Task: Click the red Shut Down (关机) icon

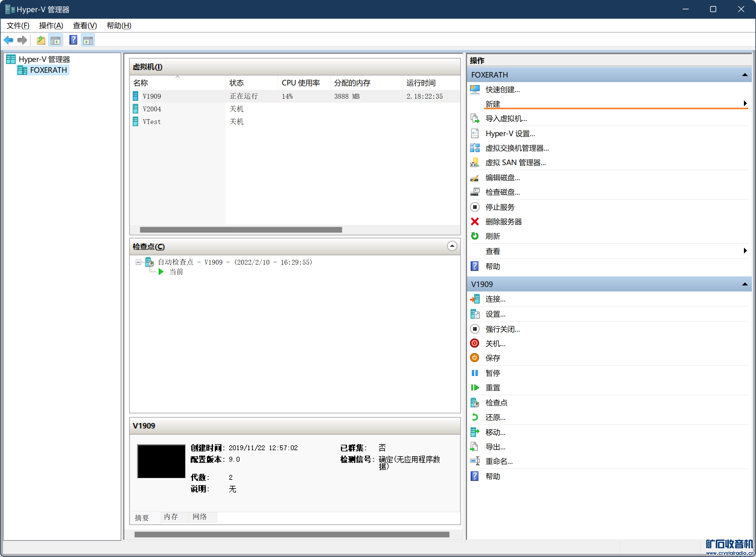Action: click(x=475, y=343)
